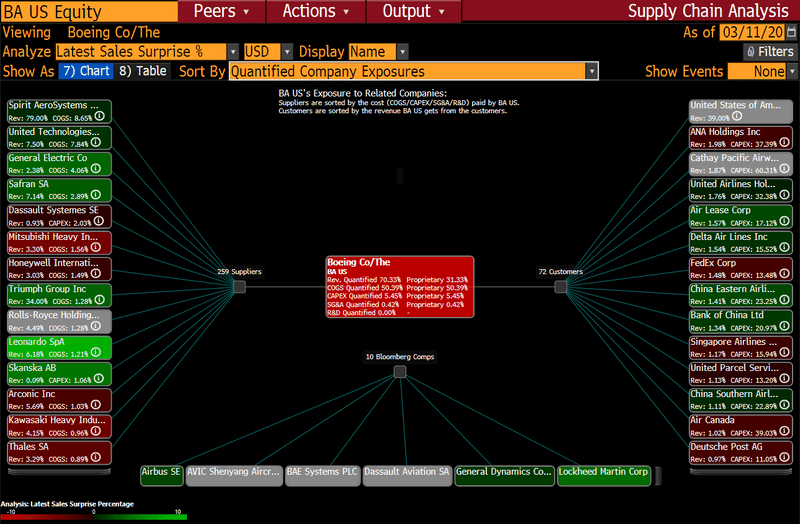Open the Peers menu
Image resolution: width=800 pixels, height=524 pixels.
(221, 11)
